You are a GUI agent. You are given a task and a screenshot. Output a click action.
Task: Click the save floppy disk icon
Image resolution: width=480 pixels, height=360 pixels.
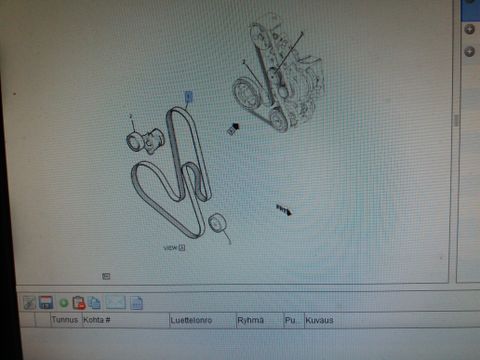point(46,303)
